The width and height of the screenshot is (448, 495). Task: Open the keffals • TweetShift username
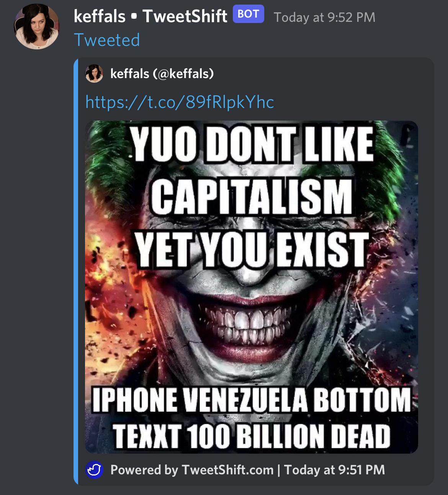click(150, 16)
